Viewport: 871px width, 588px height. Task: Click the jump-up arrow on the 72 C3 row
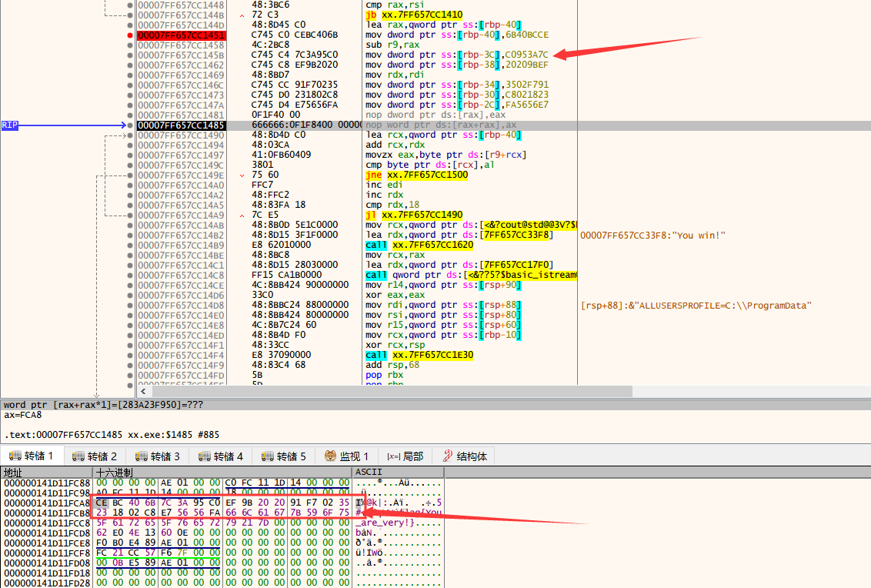[242, 15]
